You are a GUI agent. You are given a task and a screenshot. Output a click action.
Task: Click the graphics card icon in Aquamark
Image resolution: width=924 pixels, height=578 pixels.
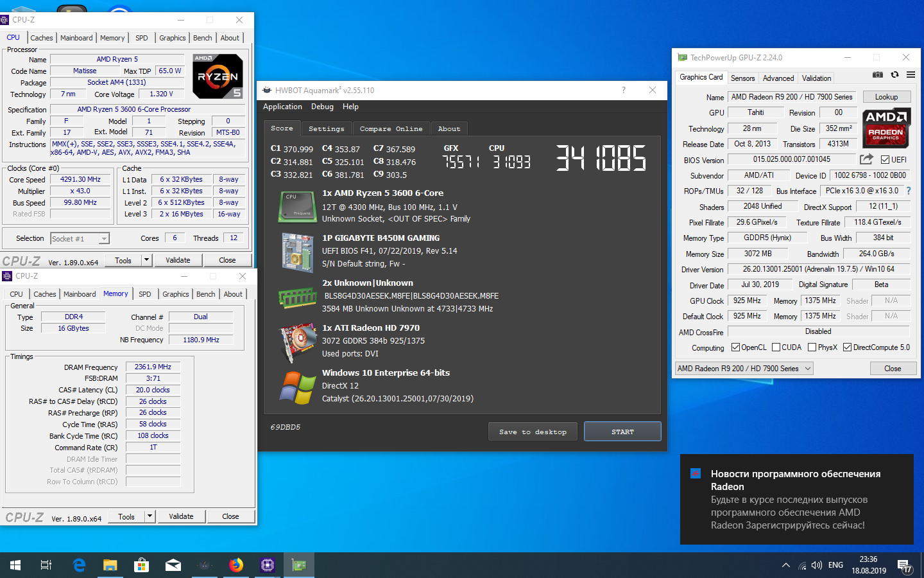pos(298,343)
